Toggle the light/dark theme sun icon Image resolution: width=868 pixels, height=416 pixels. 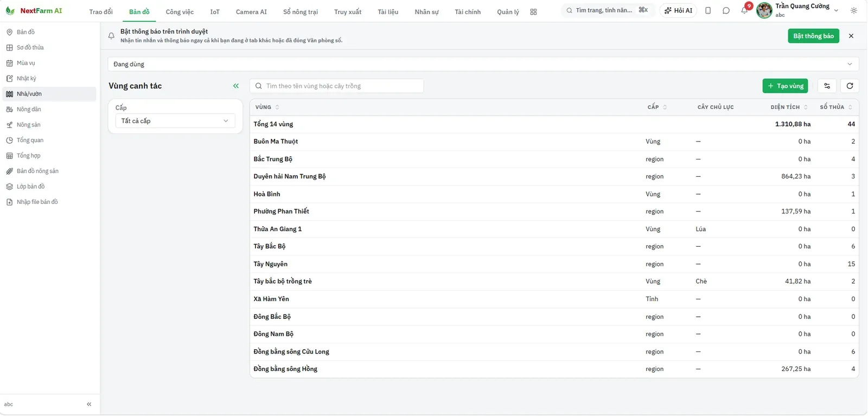(854, 11)
